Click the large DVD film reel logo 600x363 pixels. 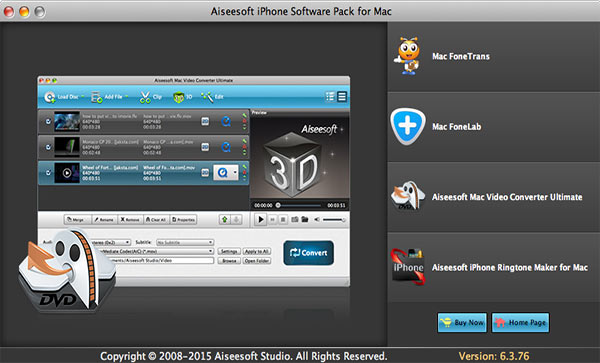68,270
